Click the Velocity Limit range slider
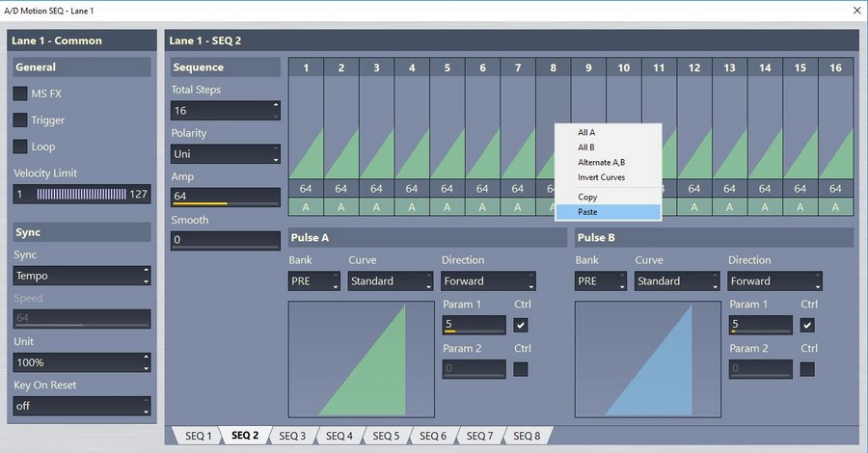The height and width of the screenshot is (453, 868). 81,194
